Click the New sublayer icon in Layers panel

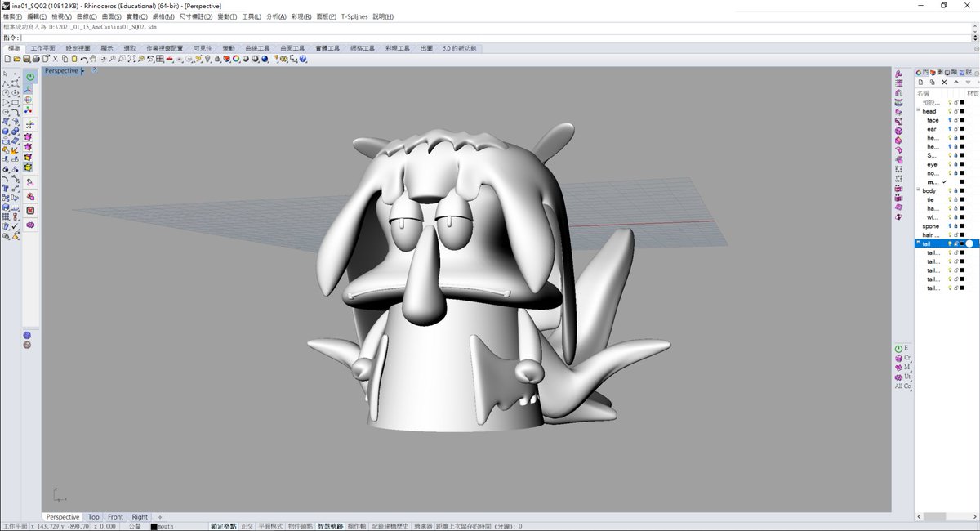coord(933,82)
